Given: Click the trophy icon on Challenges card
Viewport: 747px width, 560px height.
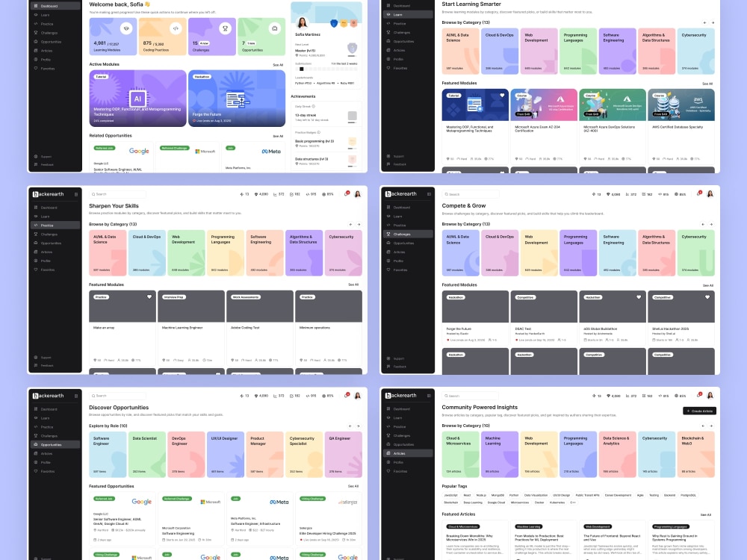Looking at the screenshot, I should (226, 28).
